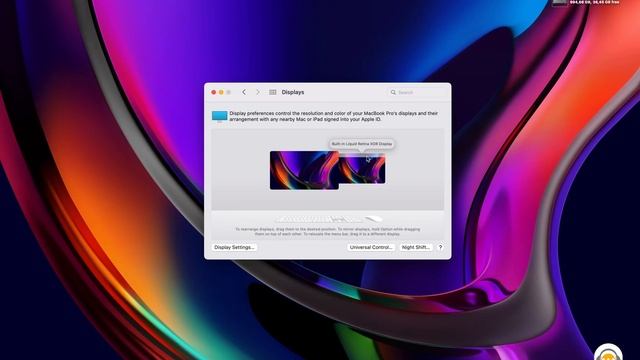Open Display Settings...
The width and height of the screenshot is (640, 360).
[x=234, y=247]
